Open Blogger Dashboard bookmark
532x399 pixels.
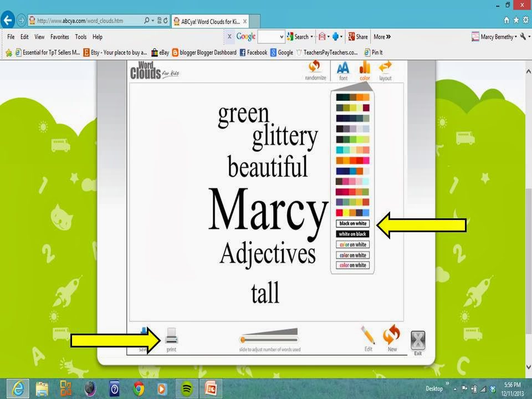pos(204,52)
